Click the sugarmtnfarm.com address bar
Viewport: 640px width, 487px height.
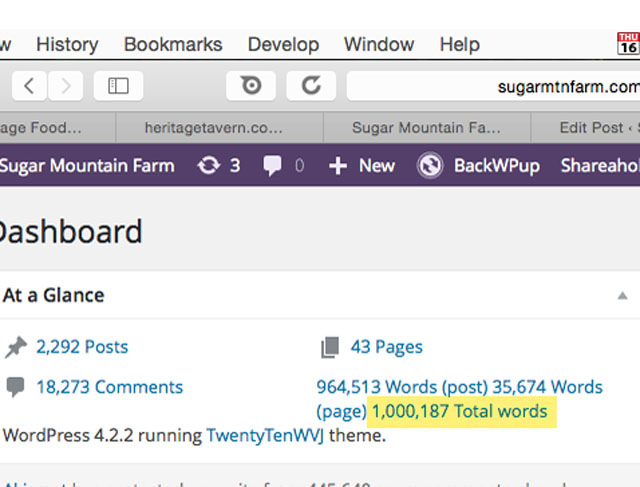(x=493, y=86)
